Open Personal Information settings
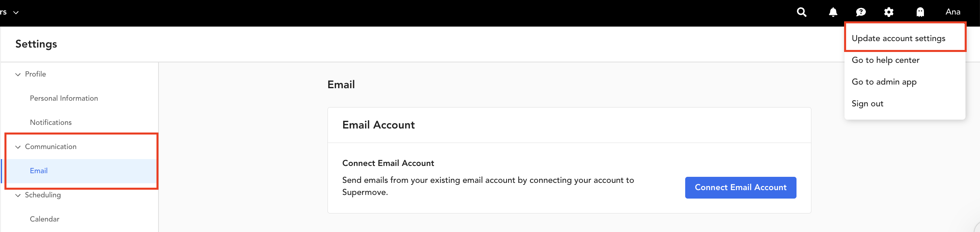The width and height of the screenshot is (980, 232). pyautogui.click(x=64, y=98)
